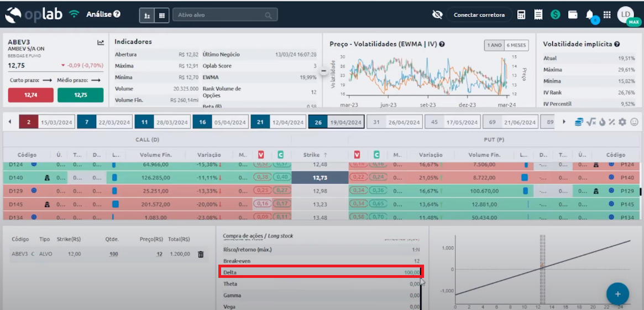Select the 15/03/2024 expiration tab
The width and height of the screenshot is (644, 310).
pyautogui.click(x=47, y=122)
